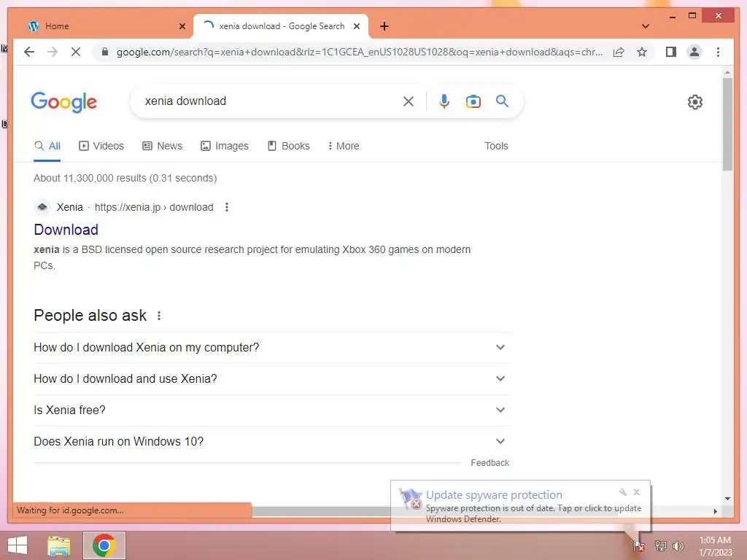Open options for Xenia result

click(227, 207)
